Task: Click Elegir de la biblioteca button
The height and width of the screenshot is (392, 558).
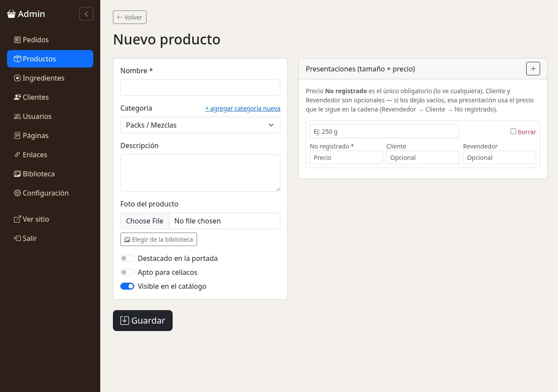Action: [x=159, y=240]
